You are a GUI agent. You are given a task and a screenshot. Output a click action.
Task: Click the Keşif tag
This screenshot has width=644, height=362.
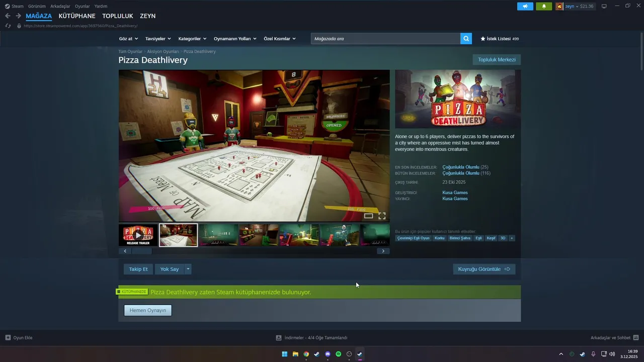491,238
